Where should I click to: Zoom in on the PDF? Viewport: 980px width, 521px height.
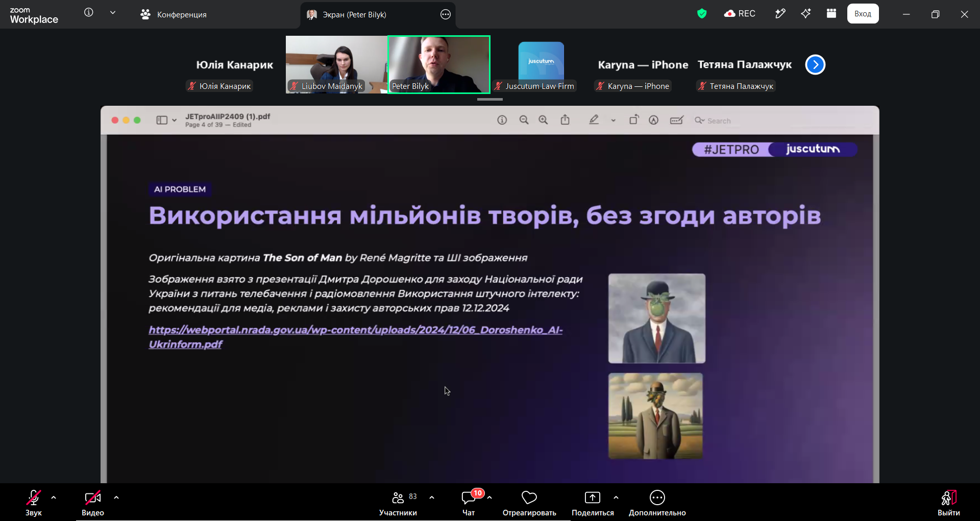[x=543, y=120]
